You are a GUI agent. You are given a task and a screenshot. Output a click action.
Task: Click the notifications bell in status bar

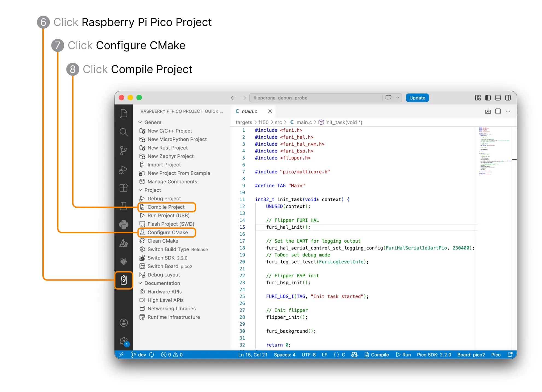[x=510, y=355]
